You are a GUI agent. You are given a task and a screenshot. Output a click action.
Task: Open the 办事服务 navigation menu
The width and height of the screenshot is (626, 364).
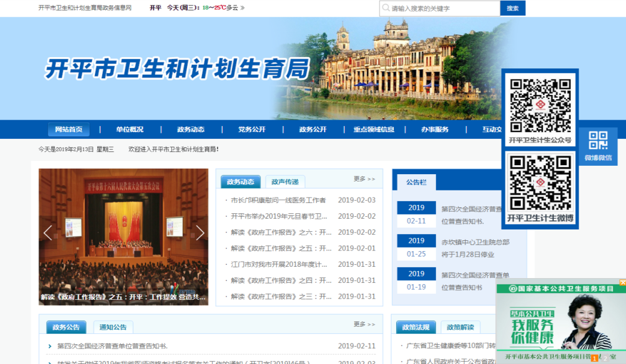435,130
